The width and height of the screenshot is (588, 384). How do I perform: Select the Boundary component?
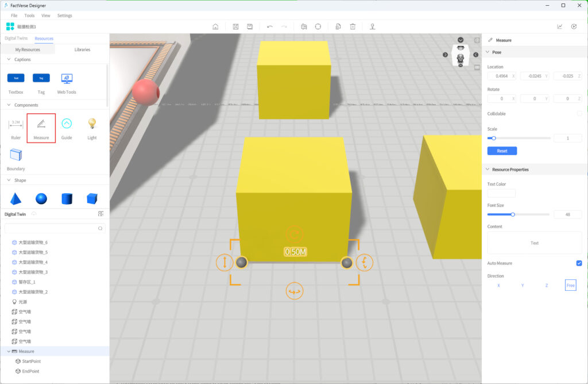(x=16, y=160)
